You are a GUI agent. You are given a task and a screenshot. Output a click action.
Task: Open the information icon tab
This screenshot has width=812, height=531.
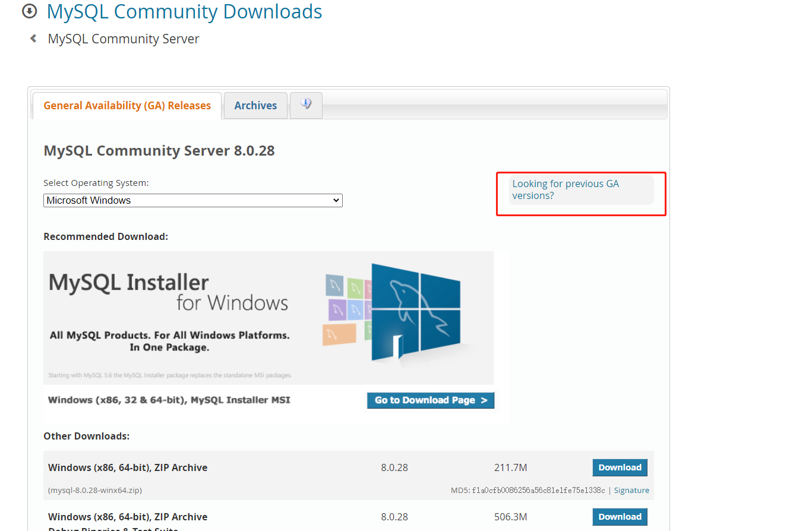tap(306, 105)
